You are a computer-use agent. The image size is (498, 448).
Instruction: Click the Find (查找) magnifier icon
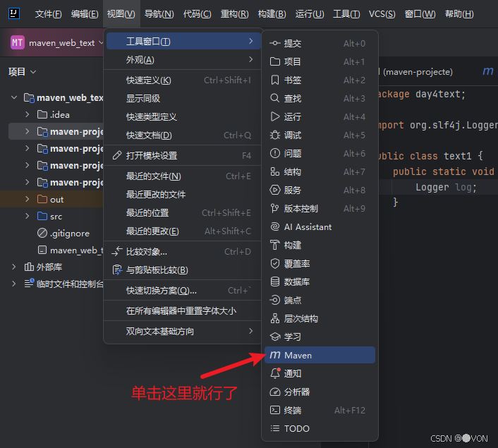click(x=274, y=98)
